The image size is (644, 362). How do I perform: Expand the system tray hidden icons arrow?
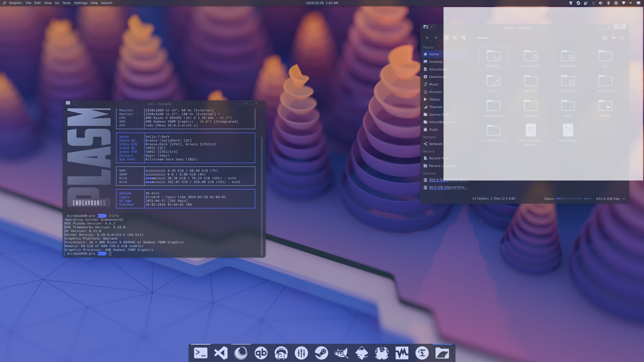pos(631,3)
